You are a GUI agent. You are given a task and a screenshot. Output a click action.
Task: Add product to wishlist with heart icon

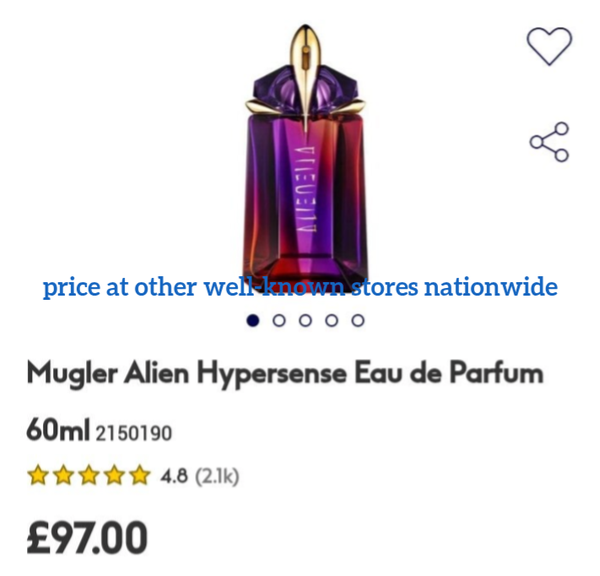pos(549,46)
